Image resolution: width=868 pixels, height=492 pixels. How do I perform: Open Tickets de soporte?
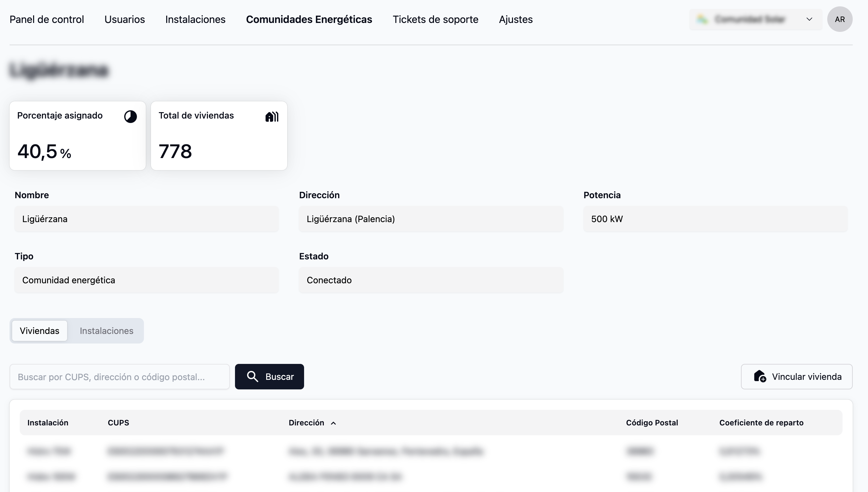point(435,19)
